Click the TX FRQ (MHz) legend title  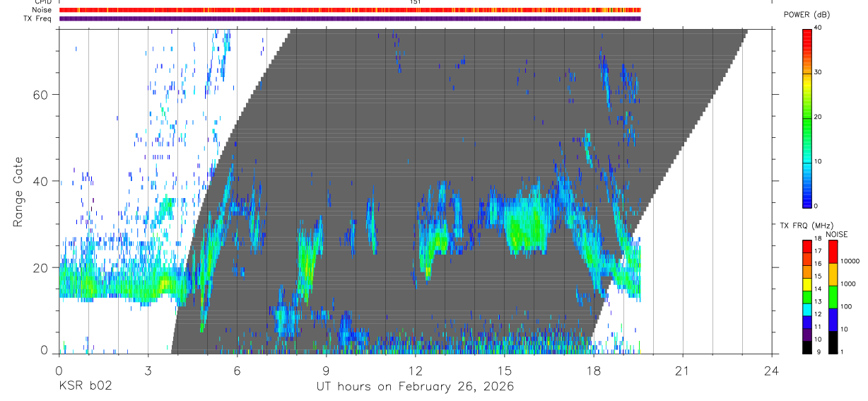click(807, 226)
